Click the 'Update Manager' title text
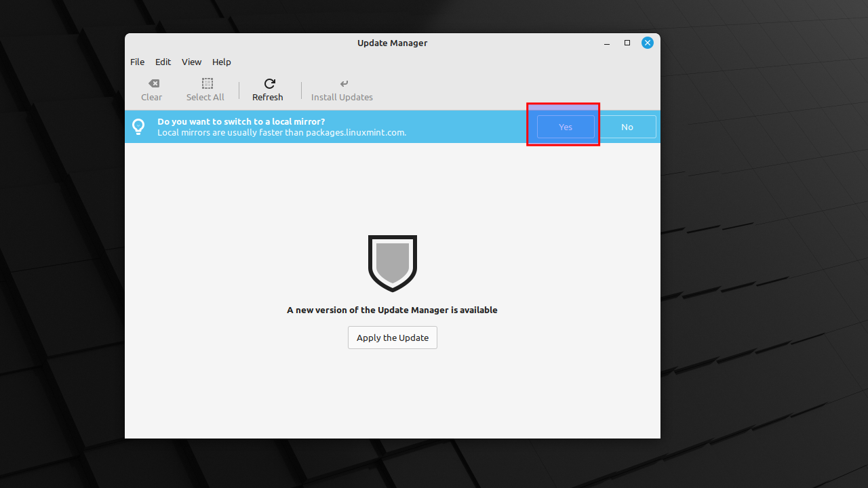Viewport: 868px width, 488px height. (393, 43)
